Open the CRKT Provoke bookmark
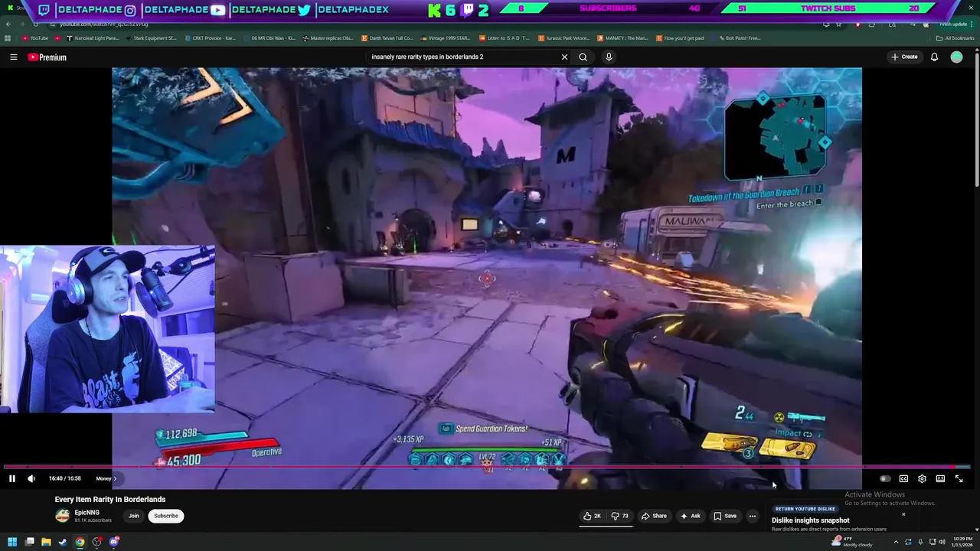This screenshot has width=980, height=551. [209, 38]
